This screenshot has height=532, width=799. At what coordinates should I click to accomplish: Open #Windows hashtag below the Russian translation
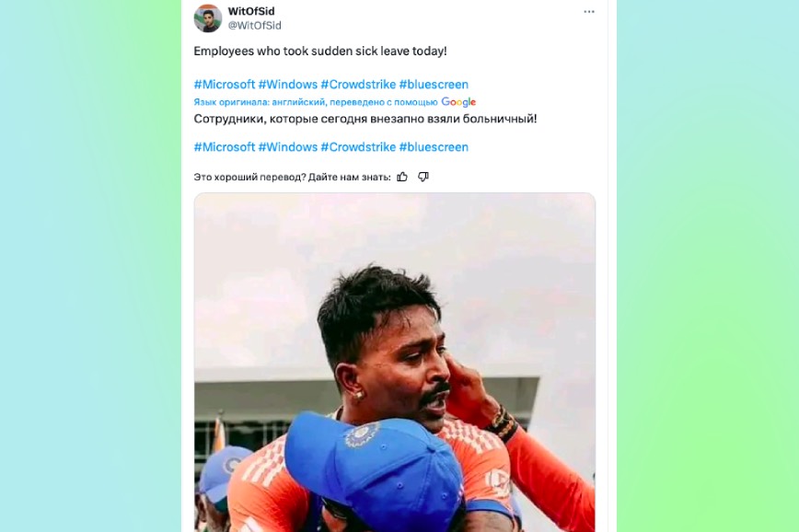pos(288,146)
